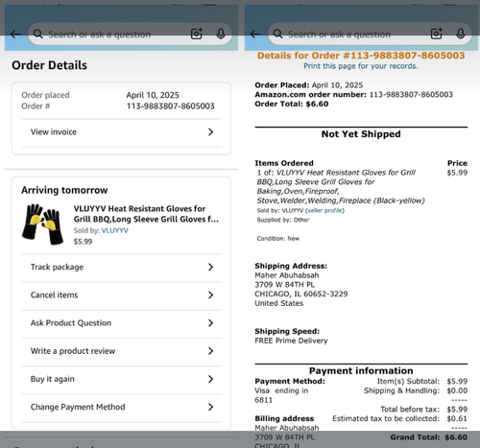
Task: Click Print this page for your records
Action: (x=361, y=66)
